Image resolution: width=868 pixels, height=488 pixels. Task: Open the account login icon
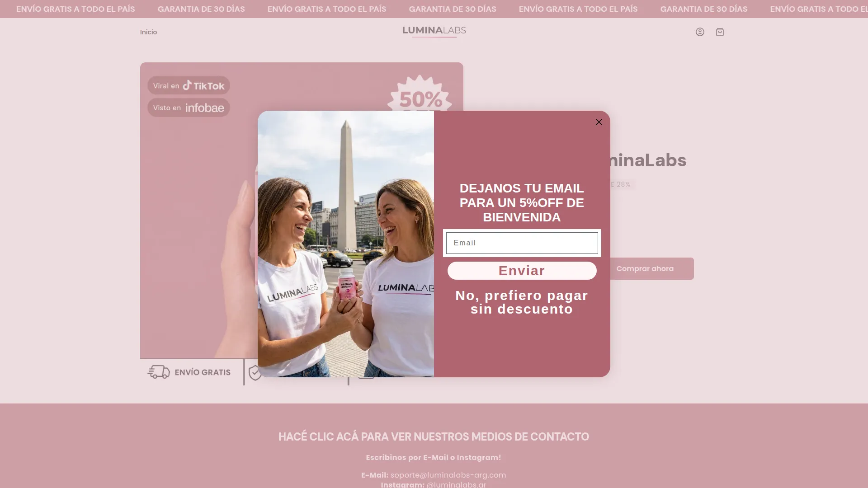point(700,32)
